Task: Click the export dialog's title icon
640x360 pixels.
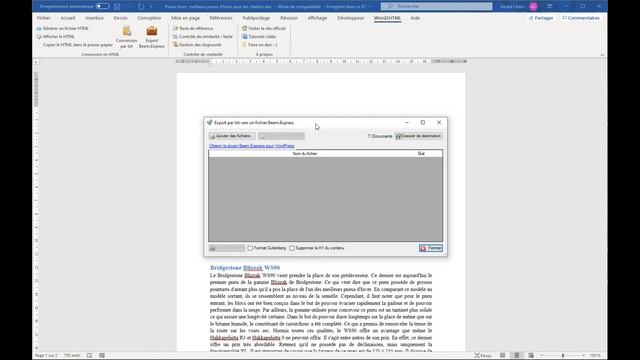Action: pos(209,122)
